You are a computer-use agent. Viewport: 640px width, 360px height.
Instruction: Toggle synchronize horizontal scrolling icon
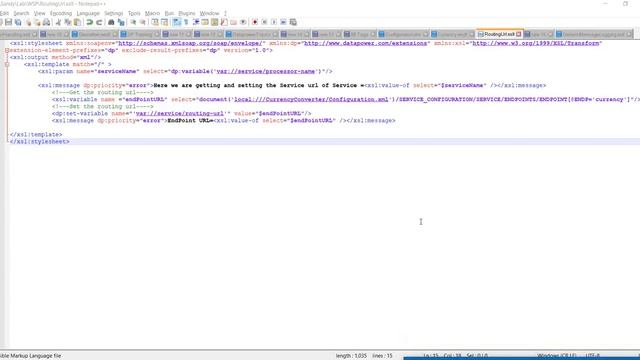[x=164, y=22]
